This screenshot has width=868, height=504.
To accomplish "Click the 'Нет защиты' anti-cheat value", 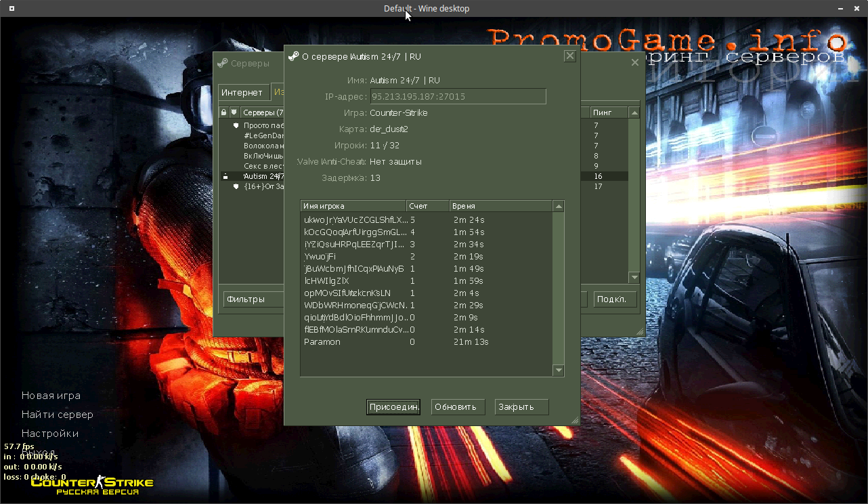I will [395, 162].
